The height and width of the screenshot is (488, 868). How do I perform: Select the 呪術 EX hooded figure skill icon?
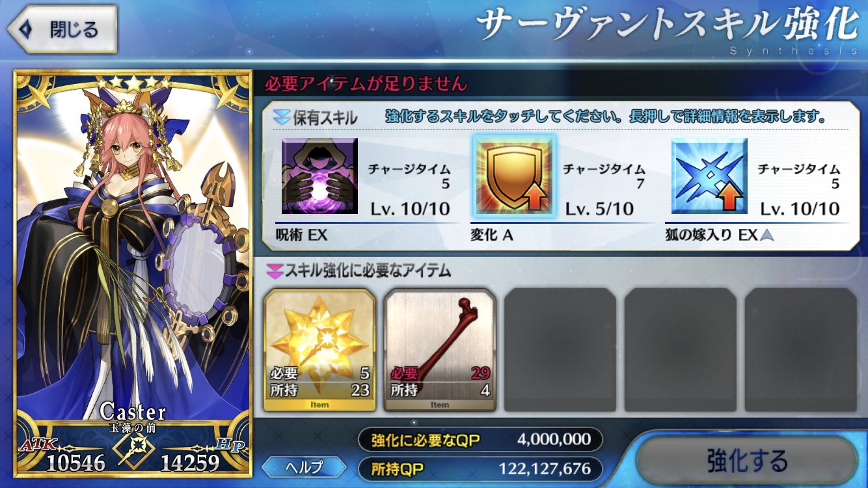tap(319, 176)
